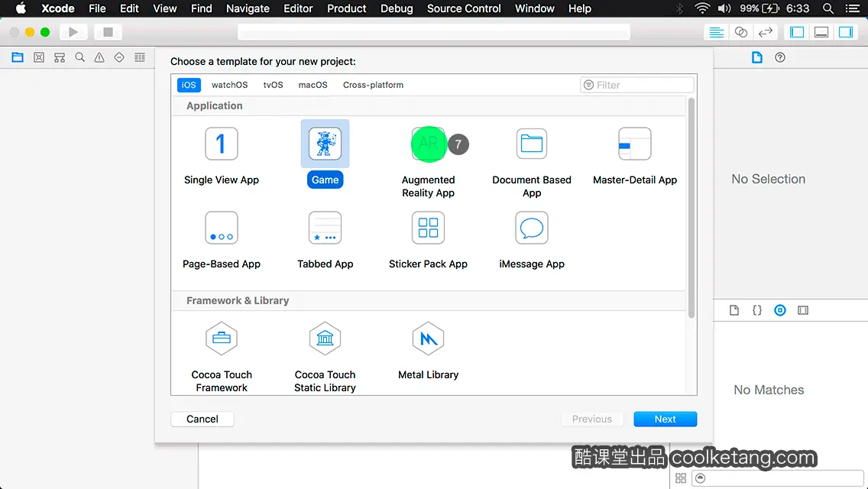Screen dimensions: 868x489
Task: Show the File inspector
Action: click(x=756, y=57)
